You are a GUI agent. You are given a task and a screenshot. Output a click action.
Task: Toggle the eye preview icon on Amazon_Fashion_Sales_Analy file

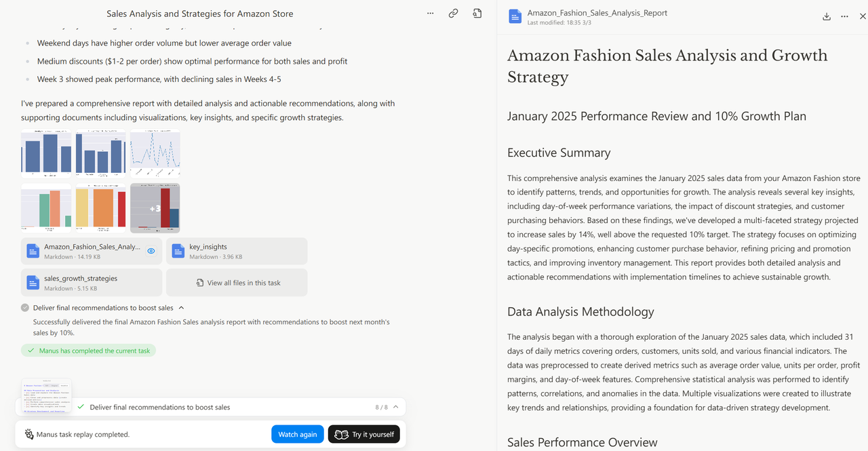click(151, 251)
